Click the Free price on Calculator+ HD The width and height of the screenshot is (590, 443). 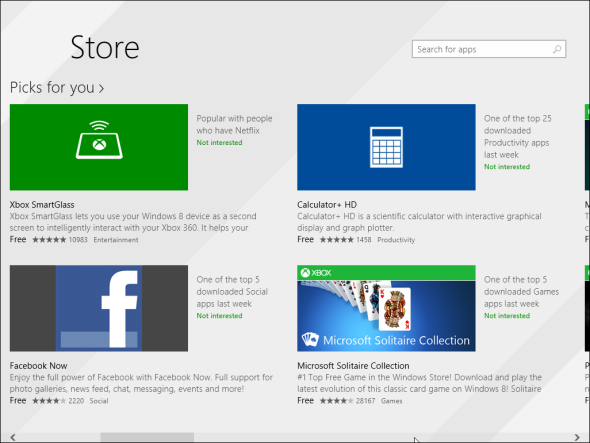(x=306, y=239)
